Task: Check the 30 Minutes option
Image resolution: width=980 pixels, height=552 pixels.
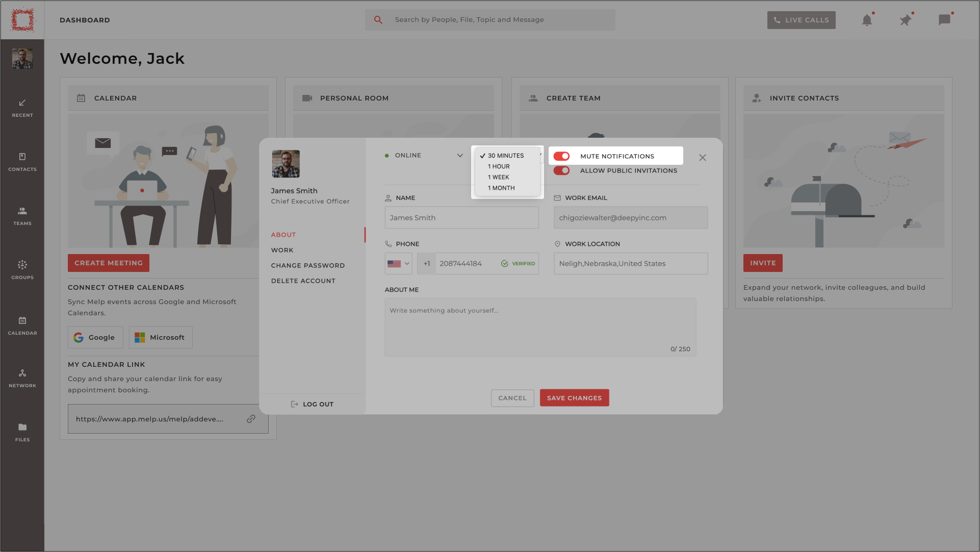Action: click(x=506, y=156)
